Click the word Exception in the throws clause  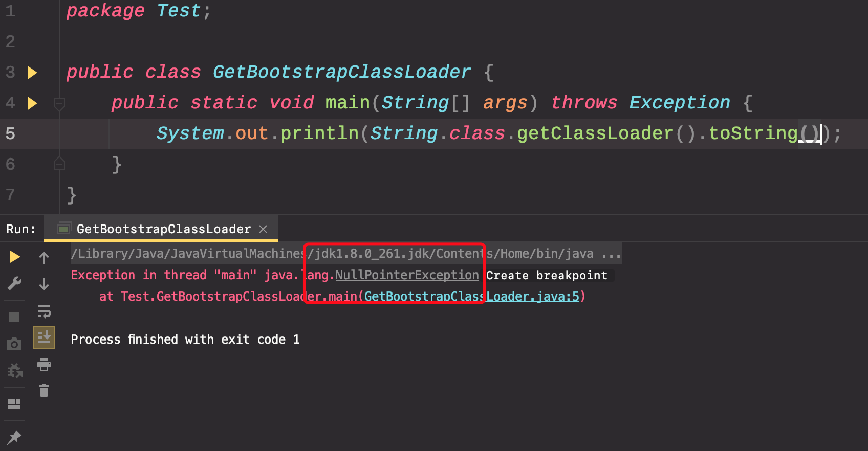coord(680,103)
